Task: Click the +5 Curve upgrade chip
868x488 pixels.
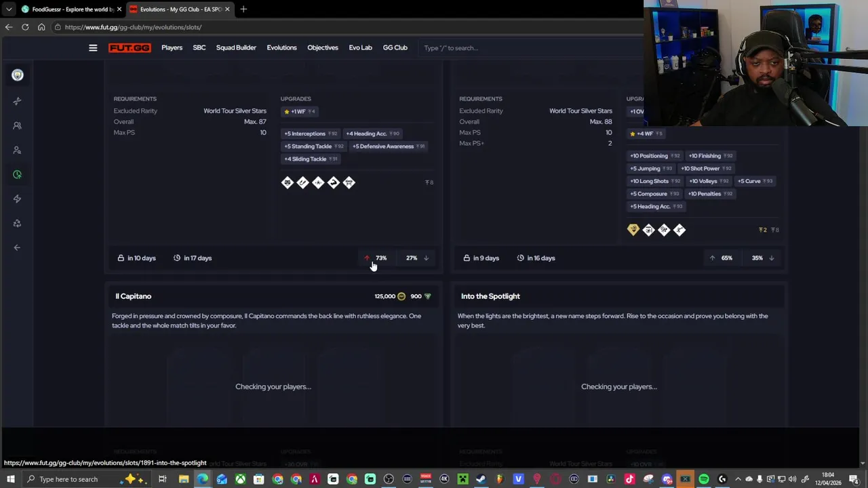Action: (x=755, y=181)
